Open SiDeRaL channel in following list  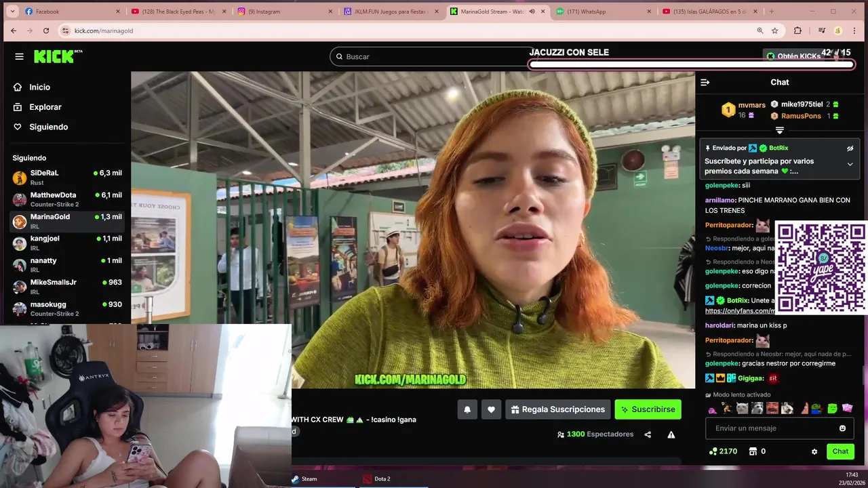click(x=66, y=178)
